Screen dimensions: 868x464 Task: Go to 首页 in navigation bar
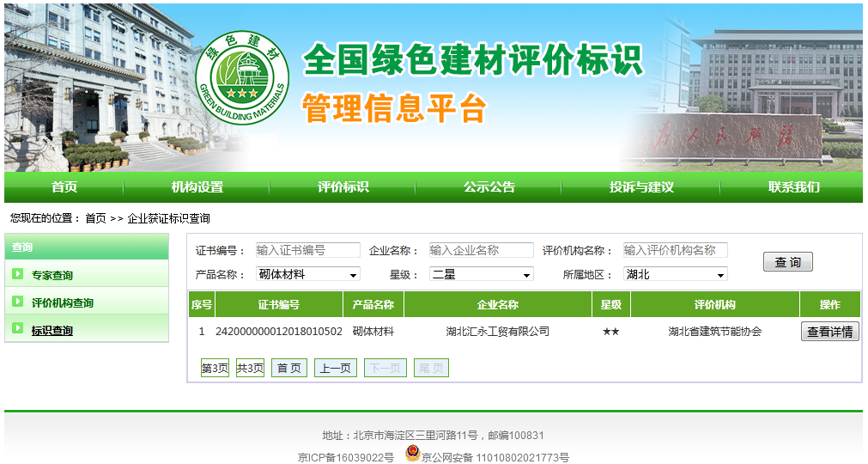tap(64, 187)
